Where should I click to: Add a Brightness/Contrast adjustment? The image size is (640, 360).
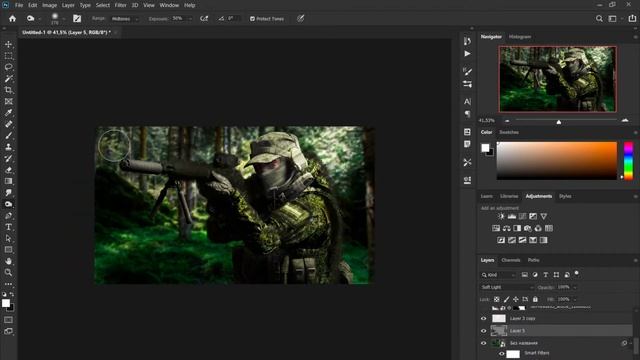coord(501,216)
